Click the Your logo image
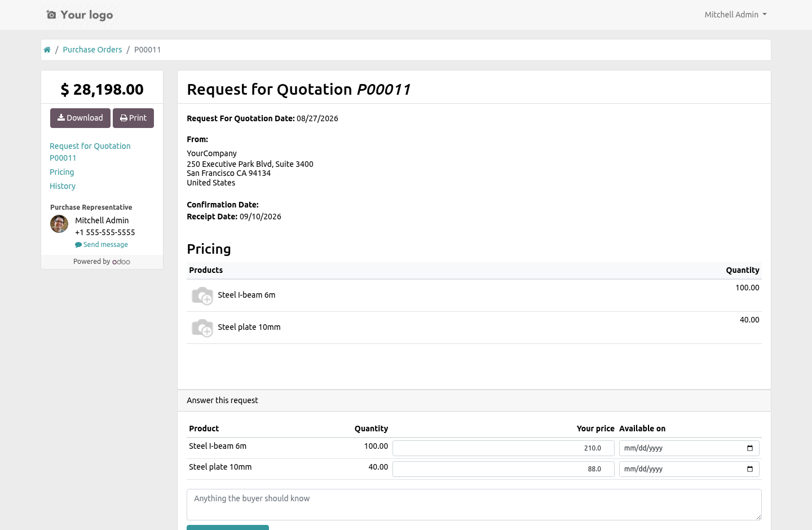 pos(80,15)
